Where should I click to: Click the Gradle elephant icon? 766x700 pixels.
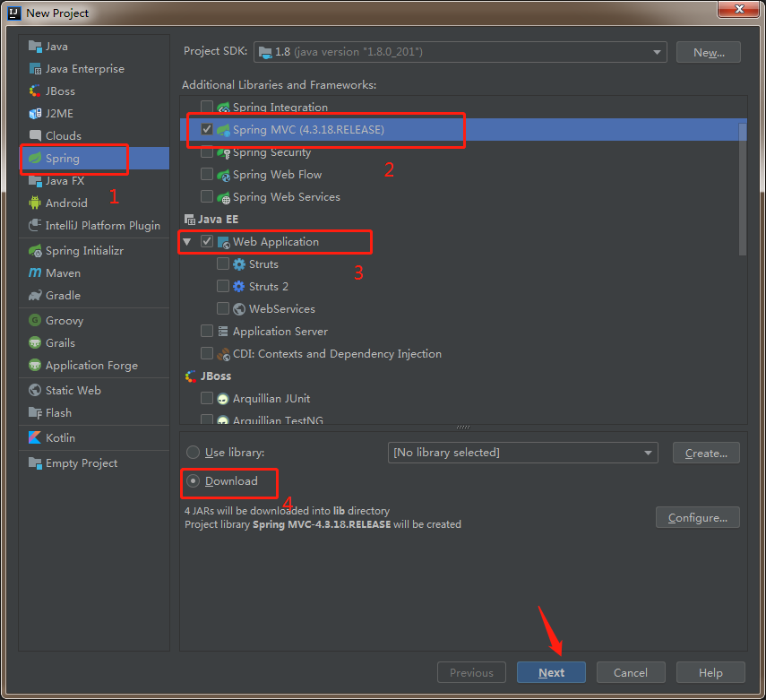point(35,295)
